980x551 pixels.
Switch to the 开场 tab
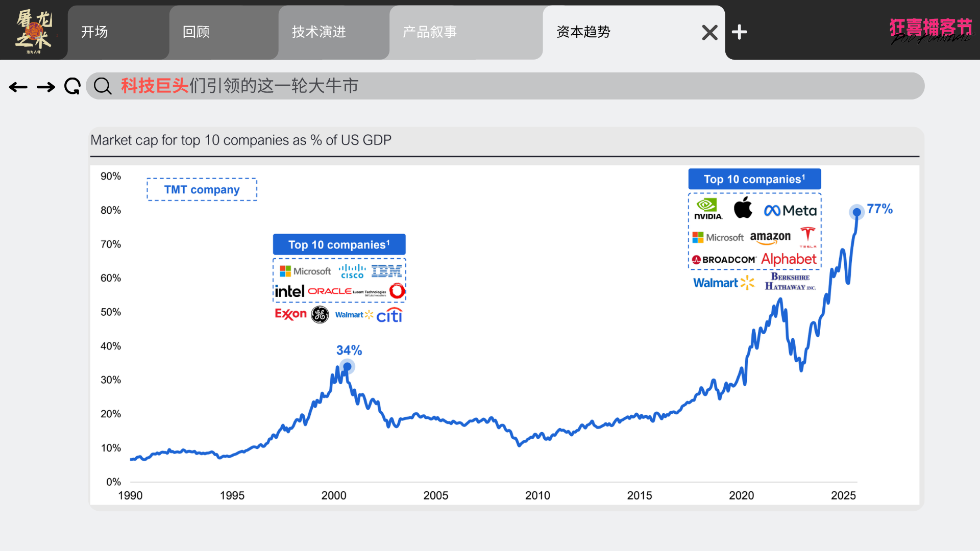point(95,32)
